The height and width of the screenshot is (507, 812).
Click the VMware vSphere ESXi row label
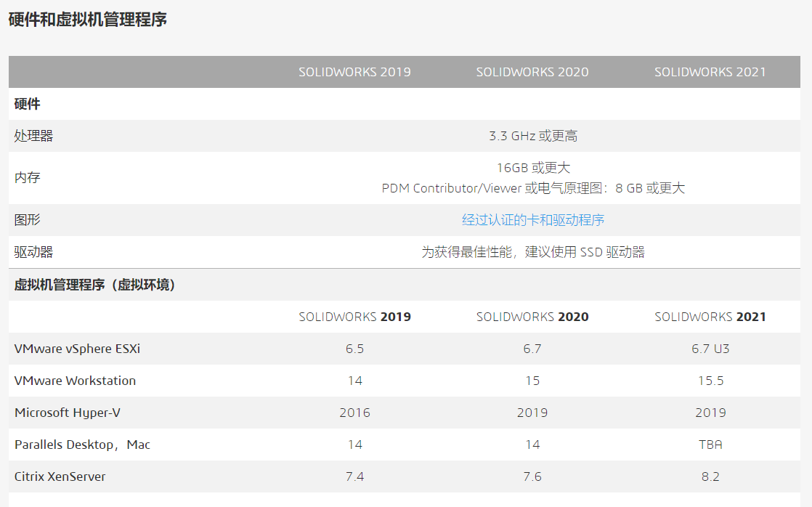tap(77, 349)
